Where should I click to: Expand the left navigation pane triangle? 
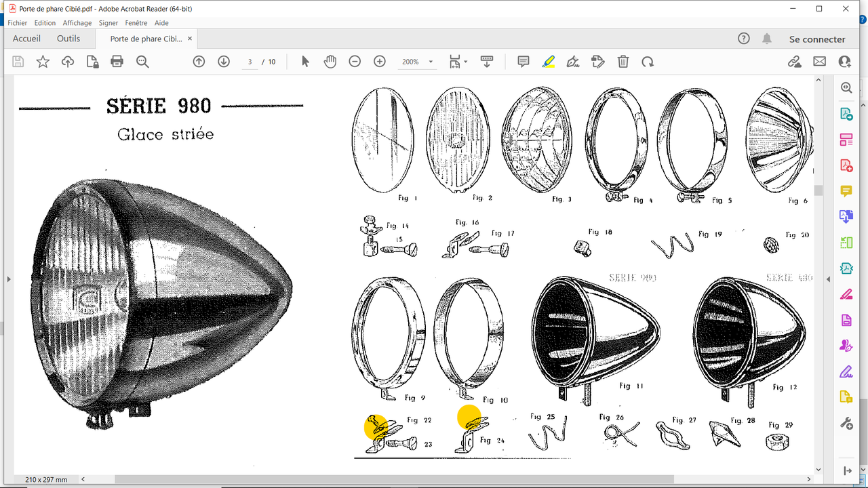pyautogui.click(x=8, y=279)
